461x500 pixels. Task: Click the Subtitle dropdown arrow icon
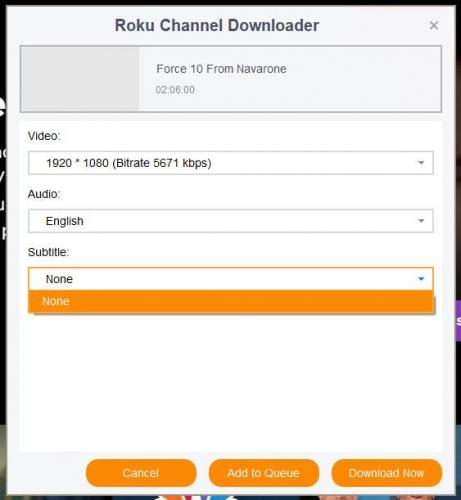(421, 279)
